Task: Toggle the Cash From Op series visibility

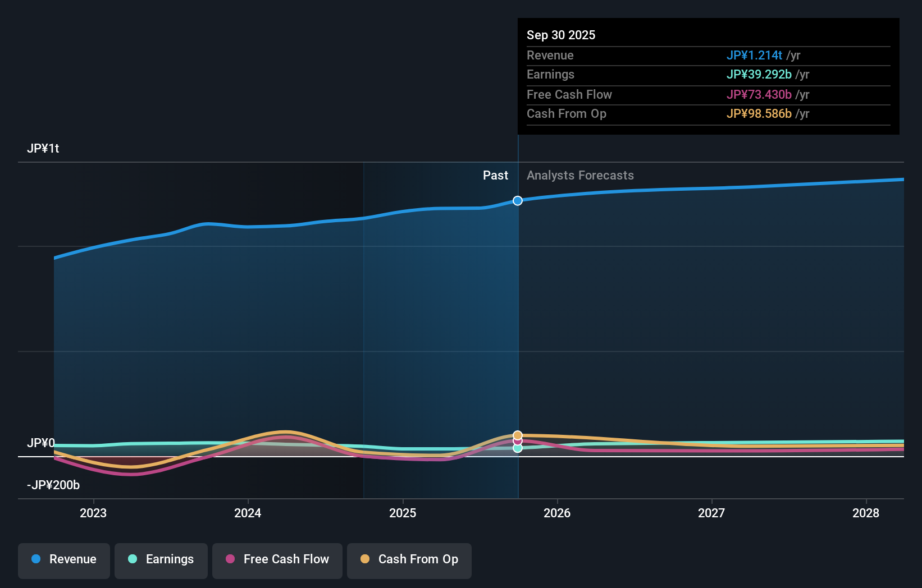Action: pyautogui.click(x=409, y=559)
